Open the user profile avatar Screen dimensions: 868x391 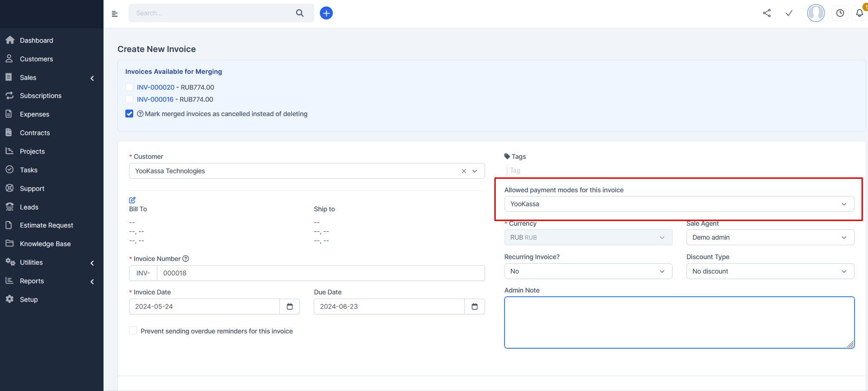[816, 13]
